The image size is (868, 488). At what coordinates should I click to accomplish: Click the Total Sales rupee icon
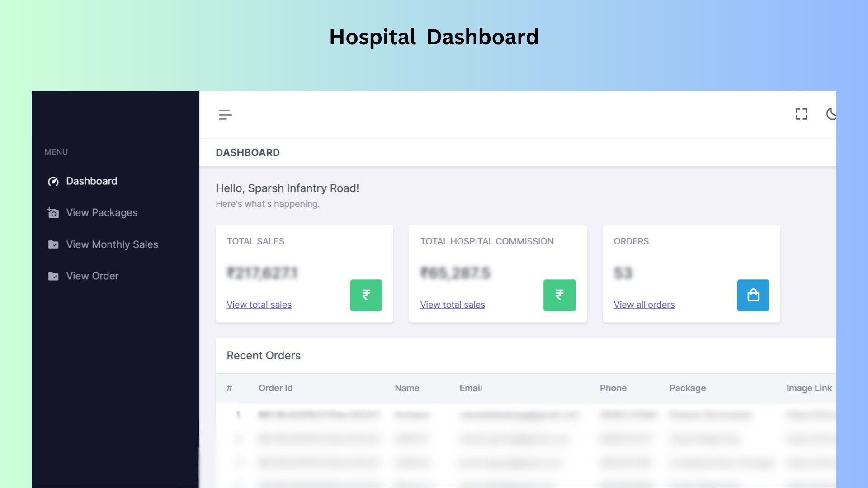click(x=367, y=295)
